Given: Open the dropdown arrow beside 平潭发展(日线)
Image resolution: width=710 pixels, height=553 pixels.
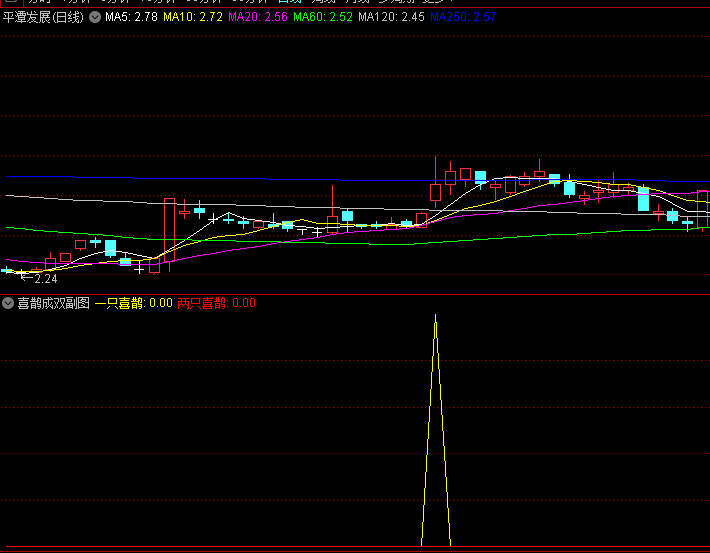Looking at the screenshot, I should click(x=94, y=17).
